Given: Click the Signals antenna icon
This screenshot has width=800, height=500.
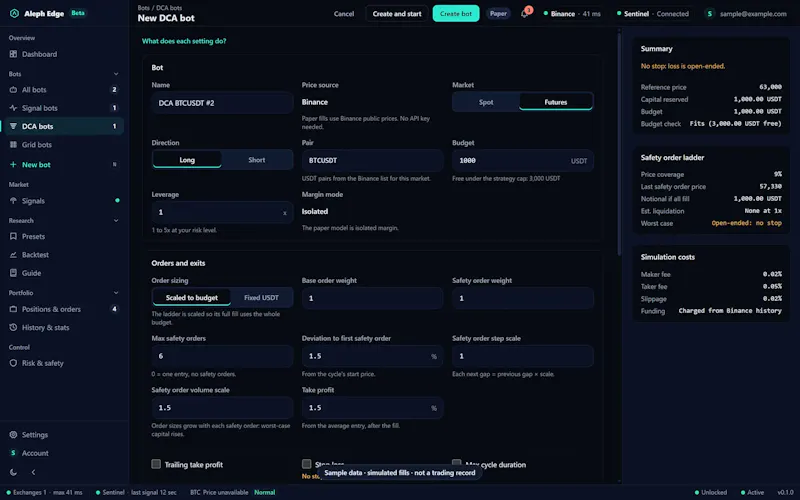Looking at the screenshot, I should [13, 201].
